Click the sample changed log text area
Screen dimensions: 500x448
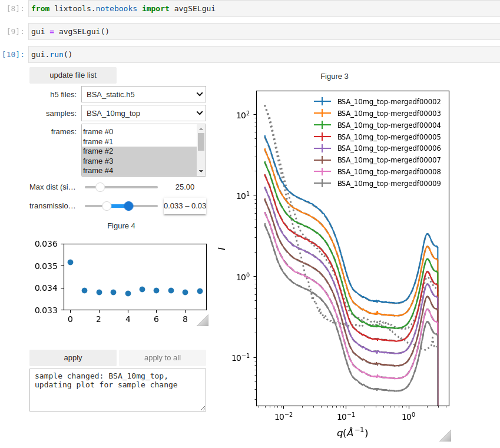[x=118, y=390]
